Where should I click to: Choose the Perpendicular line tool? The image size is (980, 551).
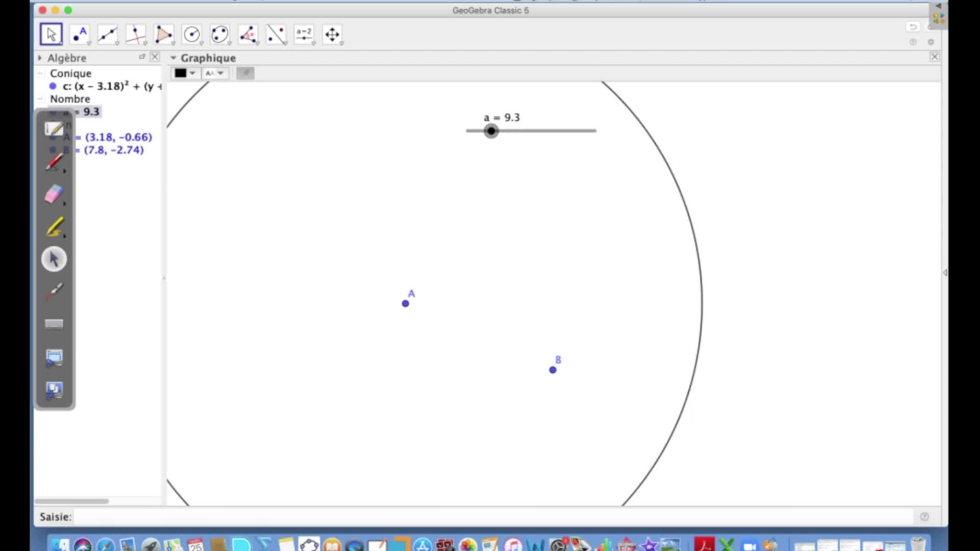136,34
